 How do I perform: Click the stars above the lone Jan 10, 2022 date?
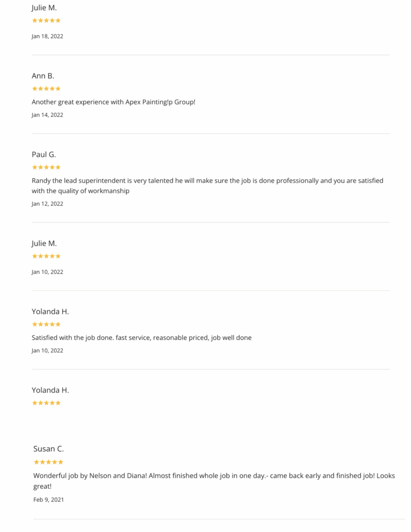[46, 256]
